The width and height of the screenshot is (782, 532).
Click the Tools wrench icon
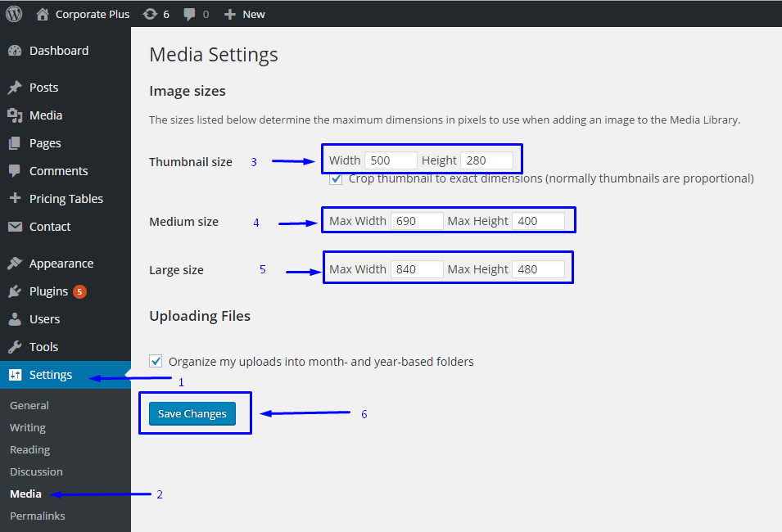[15, 346]
